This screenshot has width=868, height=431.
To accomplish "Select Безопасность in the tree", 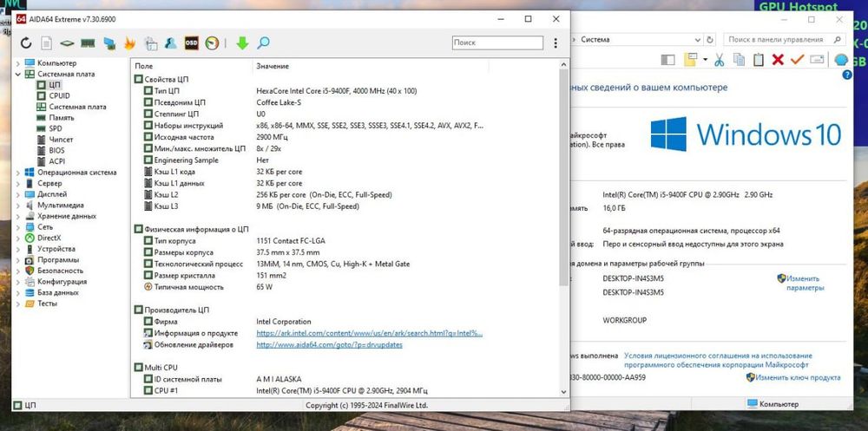I will tap(61, 271).
